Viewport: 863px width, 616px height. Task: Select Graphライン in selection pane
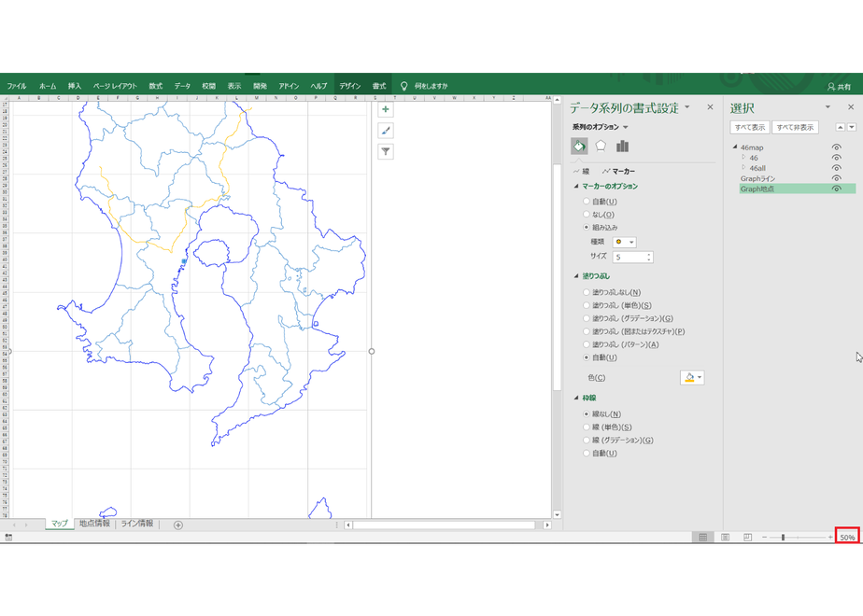[x=757, y=179]
